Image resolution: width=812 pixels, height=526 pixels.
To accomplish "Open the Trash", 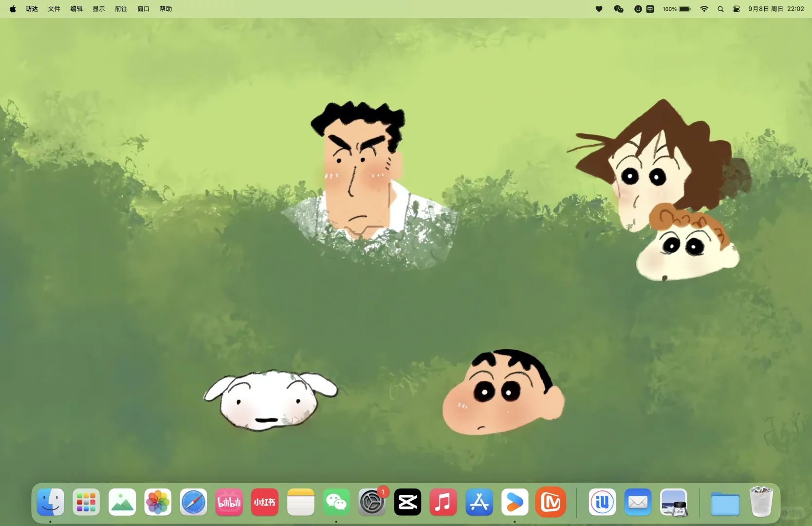I will pyautogui.click(x=761, y=501).
